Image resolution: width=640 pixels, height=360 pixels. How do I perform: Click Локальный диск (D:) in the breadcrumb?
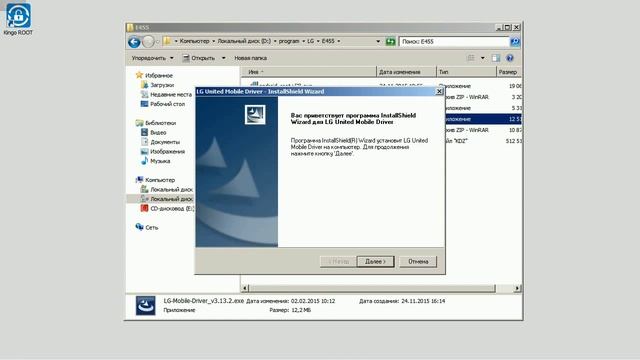coord(244,41)
